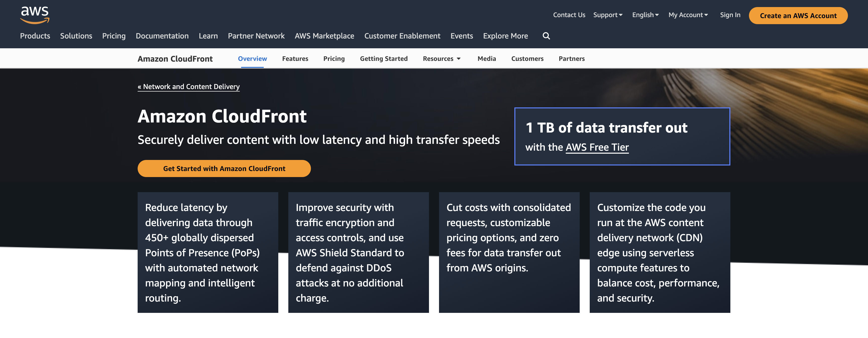Open the Documentation menu

162,36
